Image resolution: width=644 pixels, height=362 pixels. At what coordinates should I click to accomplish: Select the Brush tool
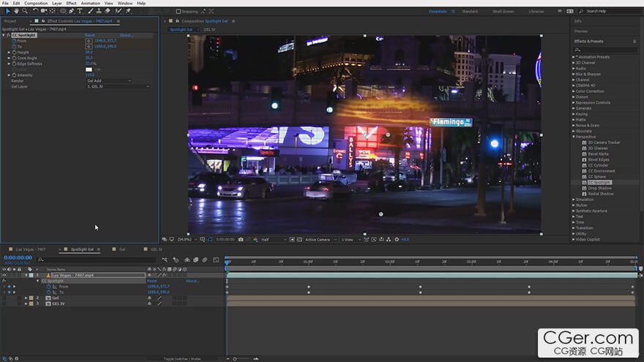pos(91,11)
